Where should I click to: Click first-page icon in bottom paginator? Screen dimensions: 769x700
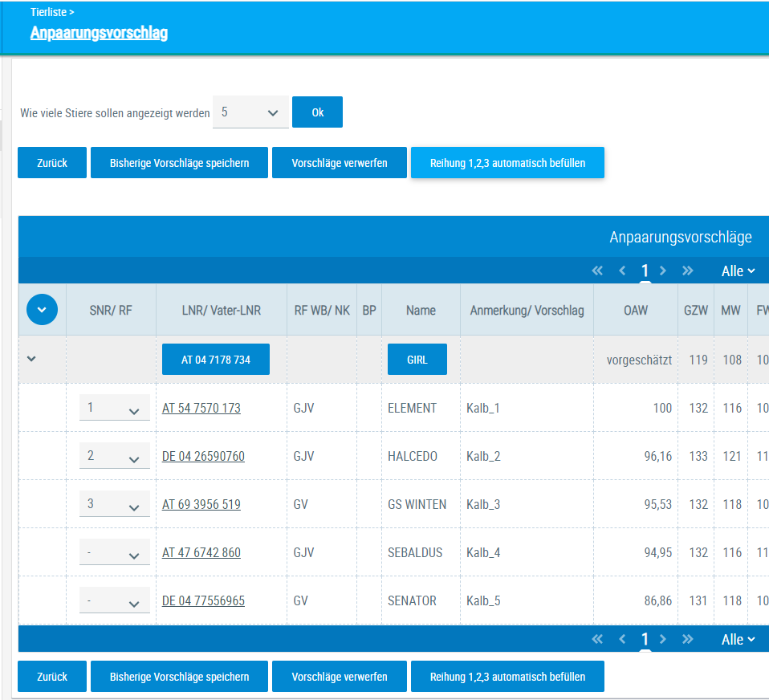[x=597, y=639]
